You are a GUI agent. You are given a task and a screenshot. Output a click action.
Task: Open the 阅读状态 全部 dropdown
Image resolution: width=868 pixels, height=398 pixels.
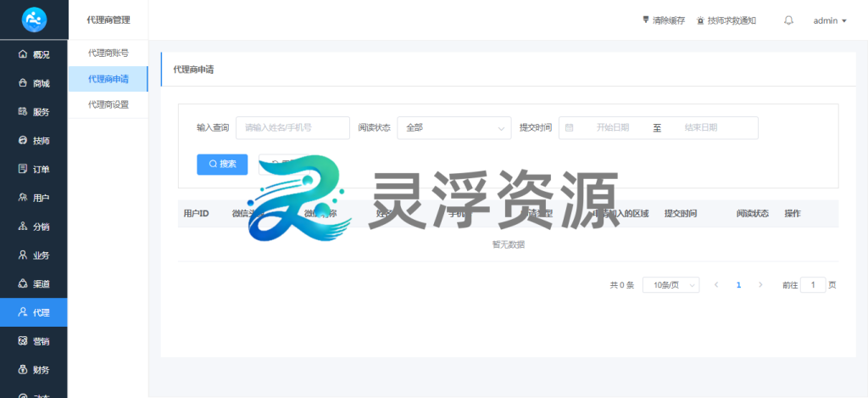[x=454, y=127]
